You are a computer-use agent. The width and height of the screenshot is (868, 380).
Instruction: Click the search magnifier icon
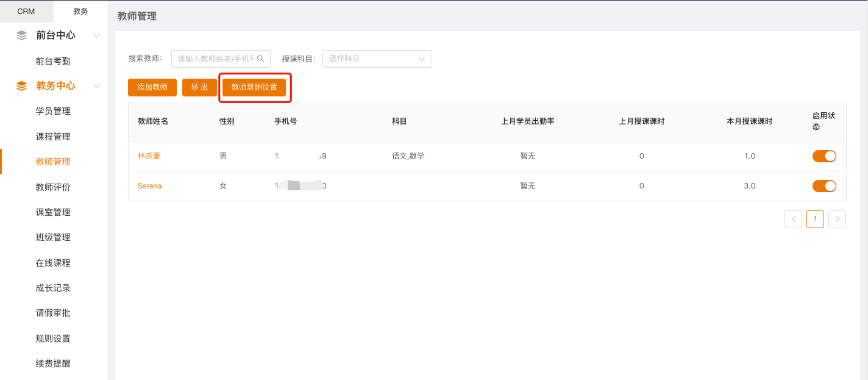(260, 59)
